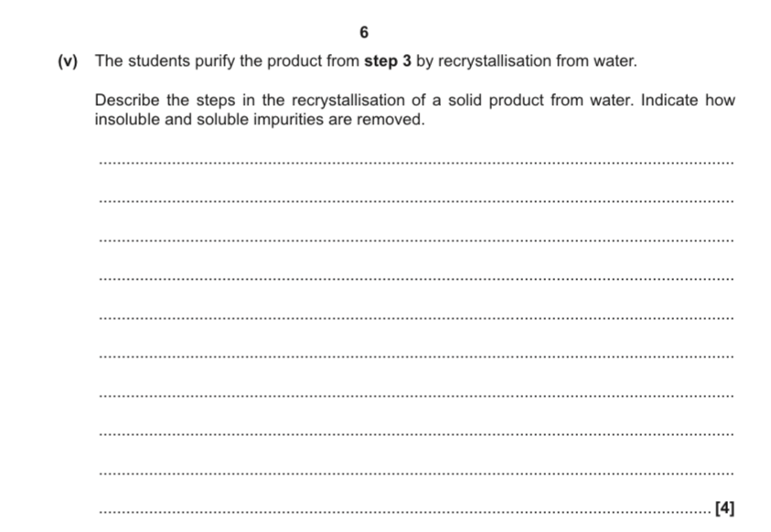Click the fourth dotted answer line

pyautogui.click(x=414, y=279)
